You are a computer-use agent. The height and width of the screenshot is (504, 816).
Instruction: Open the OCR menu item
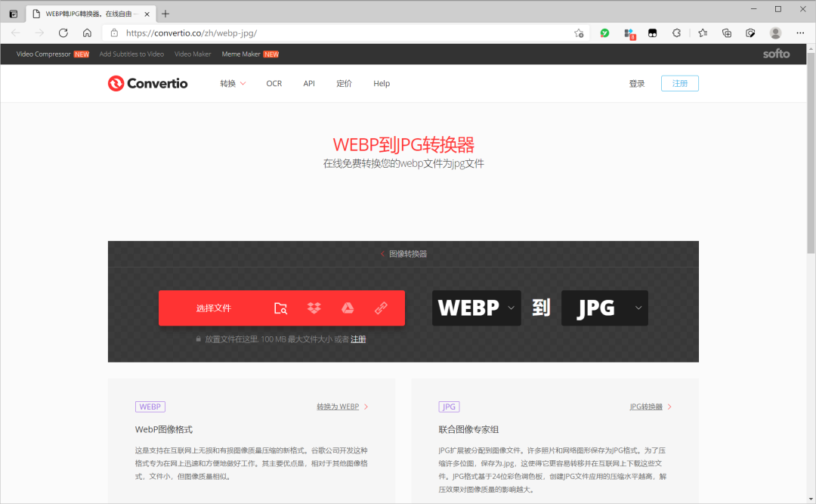[274, 83]
